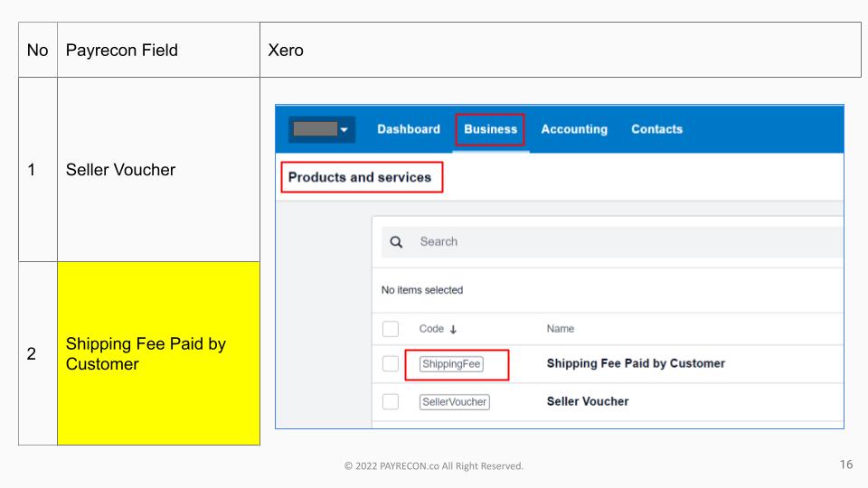Click the 'Payrecon Field' column header
The height and width of the screenshot is (488, 868).
click(x=158, y=50)
